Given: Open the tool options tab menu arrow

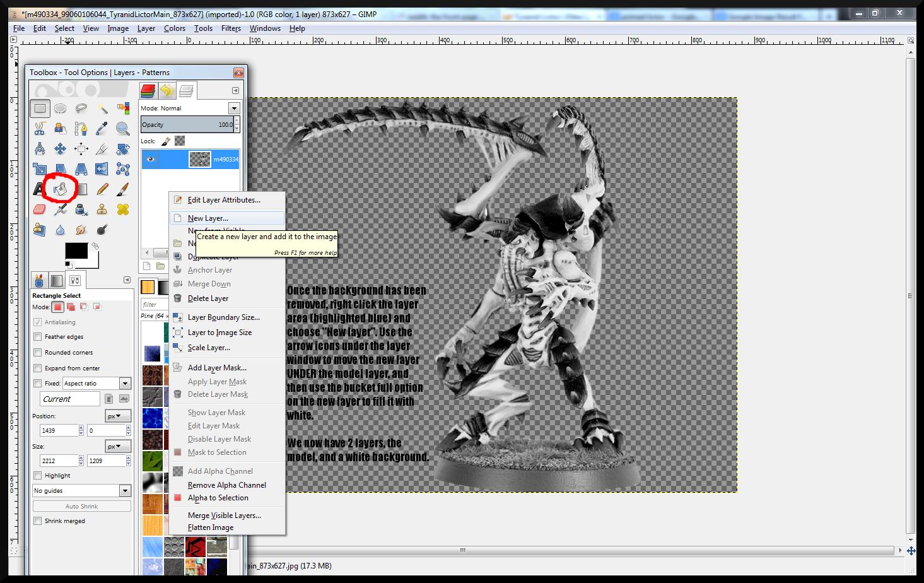Looking at the screenshot, I should coord(127,280).
